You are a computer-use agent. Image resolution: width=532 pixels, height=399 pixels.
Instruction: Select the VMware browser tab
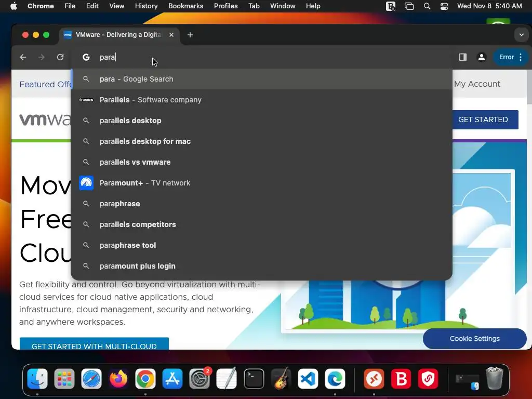click(x=119, y=35)
